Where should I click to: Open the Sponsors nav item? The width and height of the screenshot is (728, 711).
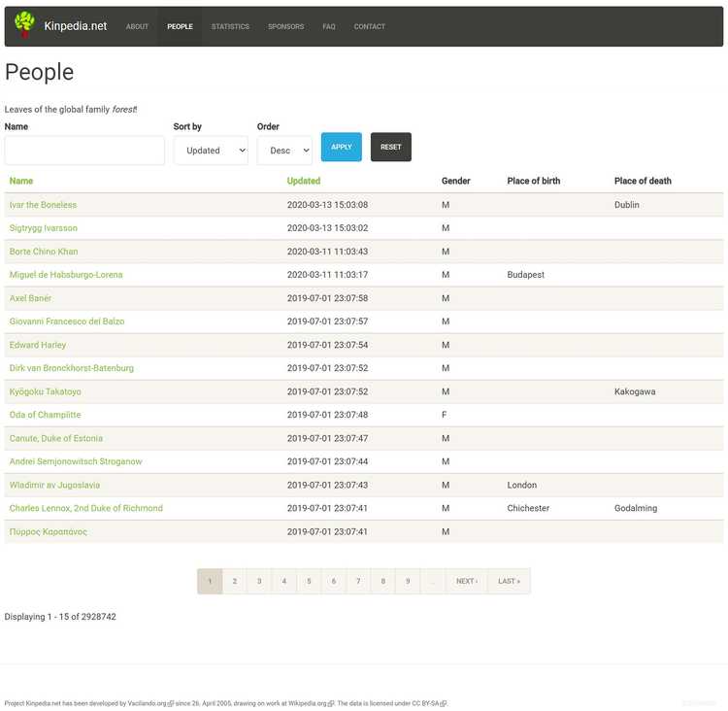pos(285,27)
